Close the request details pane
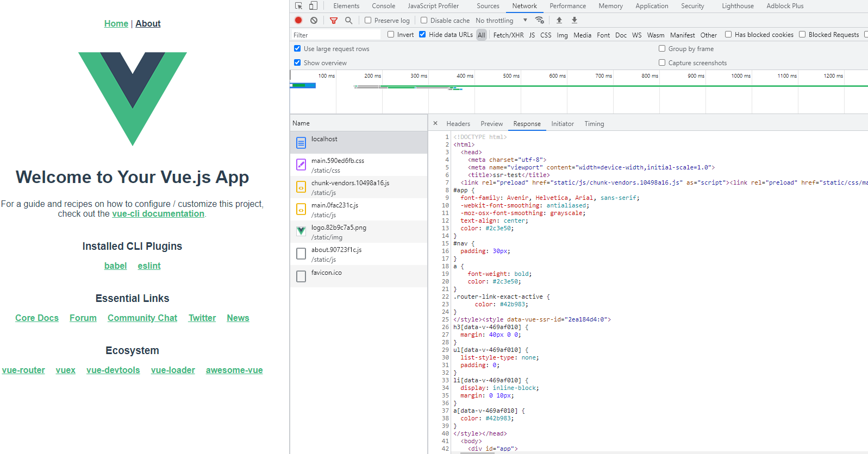 click(435, 123)
